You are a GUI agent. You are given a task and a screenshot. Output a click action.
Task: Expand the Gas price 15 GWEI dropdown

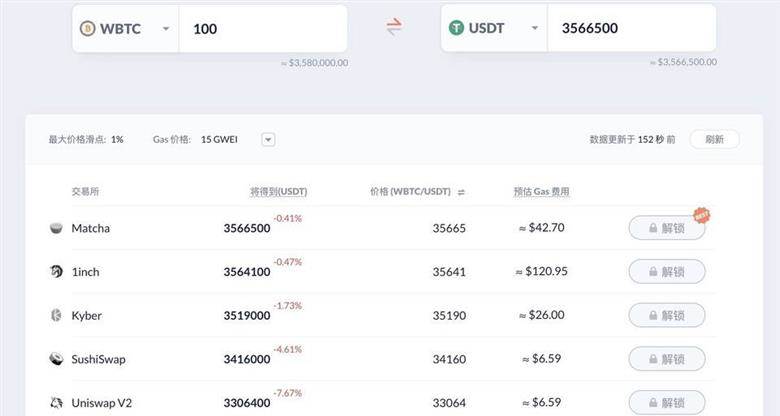coord(268,140)
